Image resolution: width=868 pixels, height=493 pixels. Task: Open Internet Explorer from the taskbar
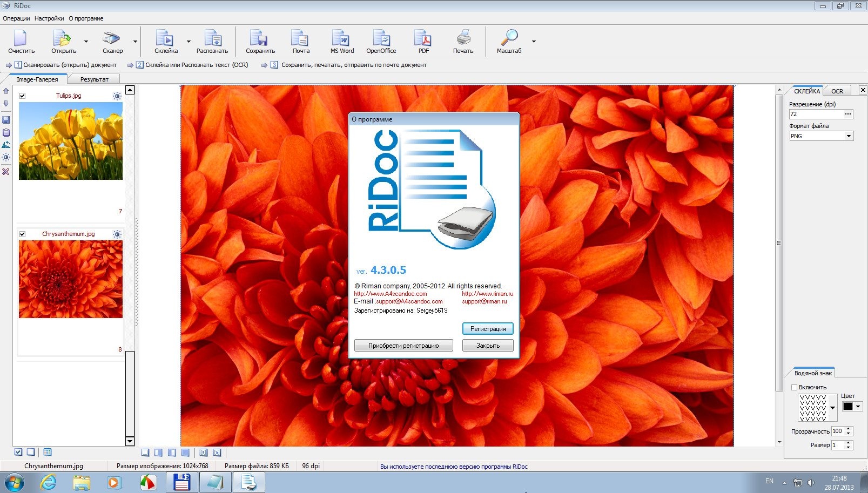pos(49,482)
